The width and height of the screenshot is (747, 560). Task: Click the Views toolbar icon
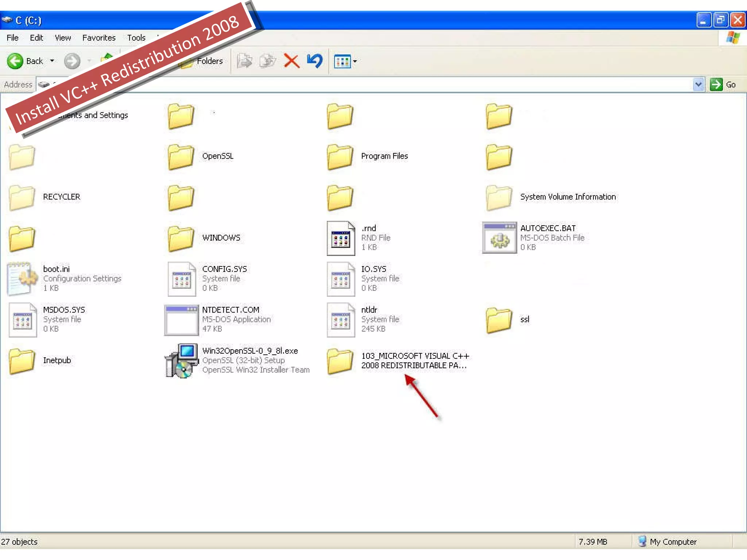342,61
